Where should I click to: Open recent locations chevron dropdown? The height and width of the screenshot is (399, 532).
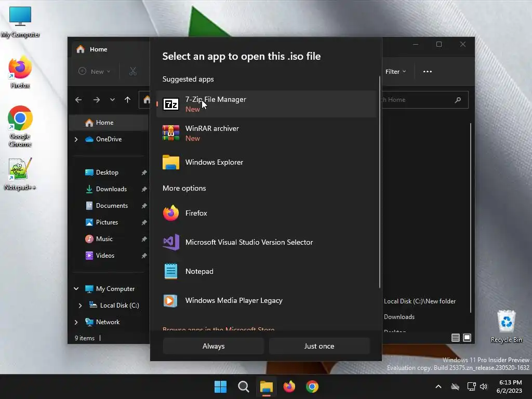point(112,100)
